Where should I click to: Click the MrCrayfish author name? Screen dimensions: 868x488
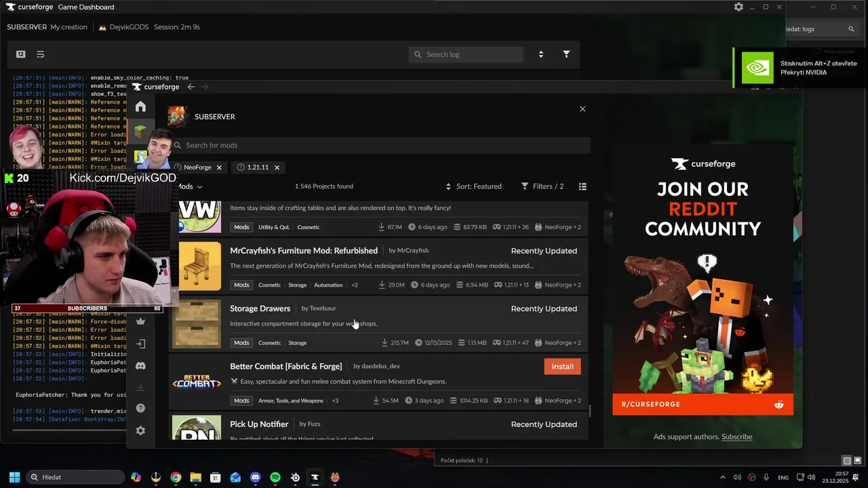pos(413,251)
